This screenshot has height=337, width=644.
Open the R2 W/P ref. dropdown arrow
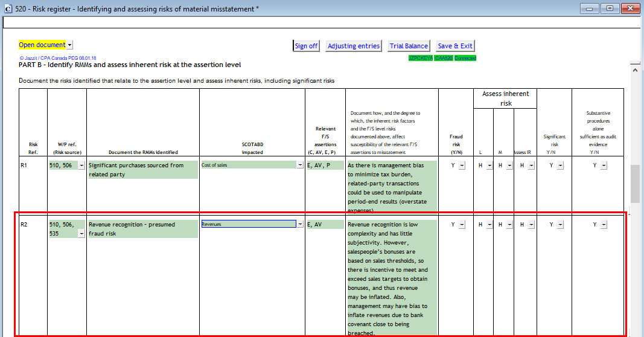(81, 234)
